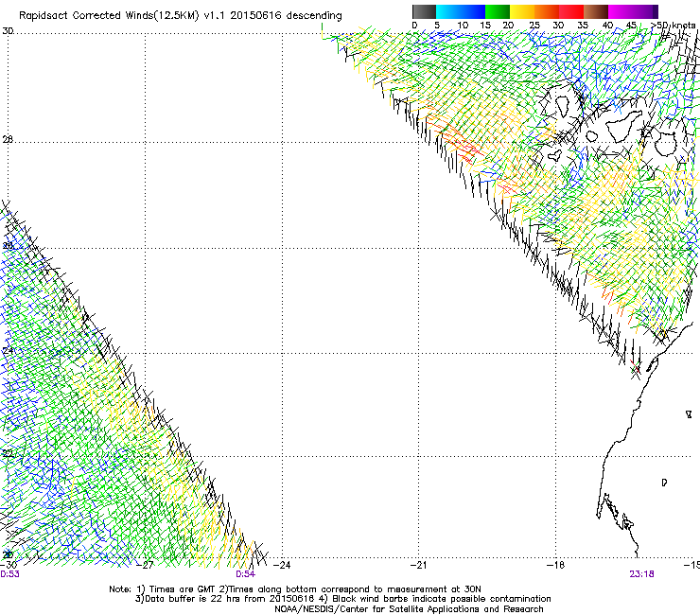700x615 pixels.
Task: Click the purple swath time '23:18'
Action: coord(641,574)
